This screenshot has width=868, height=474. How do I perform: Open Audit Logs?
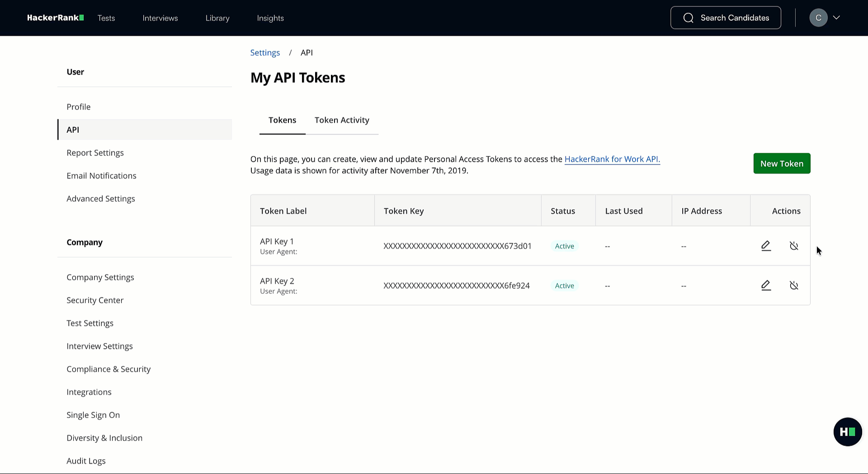(86, 461)
